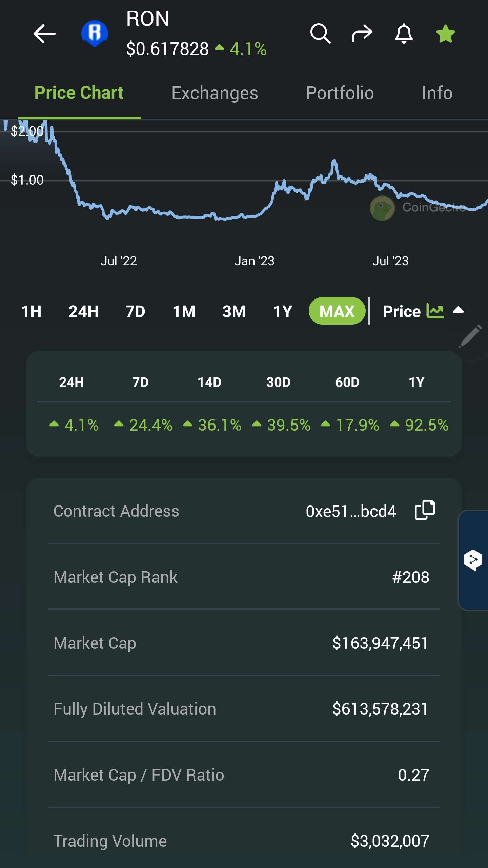488x868 pixels.
Task: Select the 1Y chart range
Action: [283, 311]
